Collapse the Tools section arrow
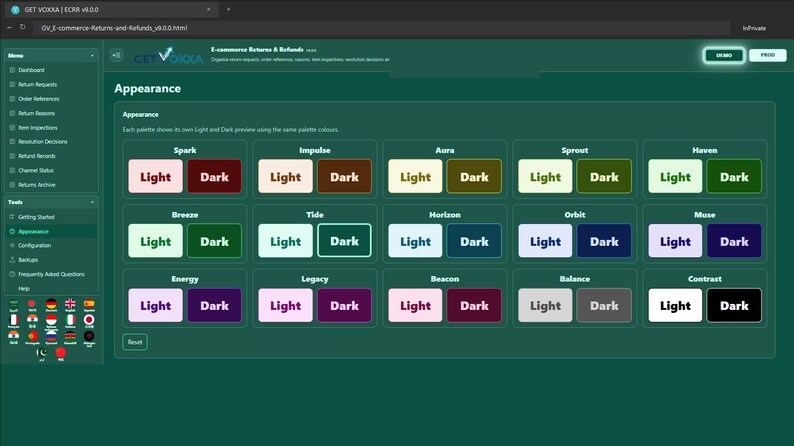 pyautogui.click(x=92, y=202)
